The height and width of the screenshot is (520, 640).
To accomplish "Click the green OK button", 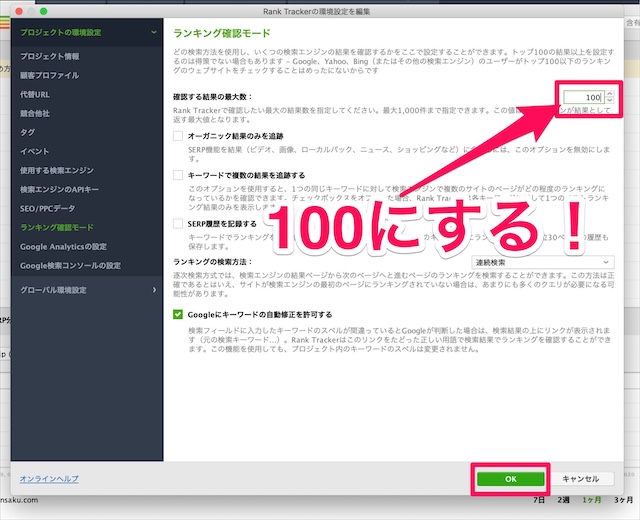I will [511, 479].
